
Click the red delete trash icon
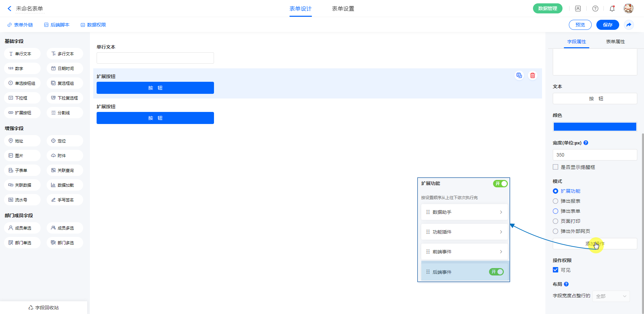532,76
